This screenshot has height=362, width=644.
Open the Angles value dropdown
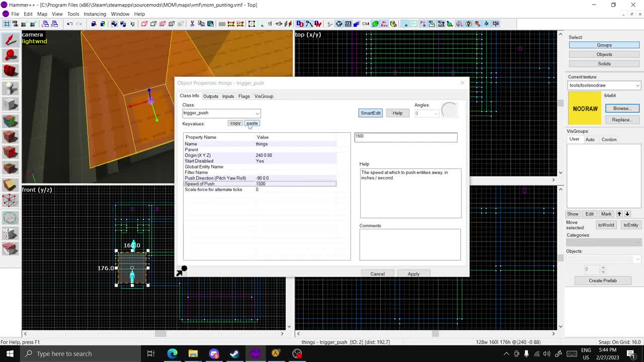pyautogui.click(x=435, y=113)
